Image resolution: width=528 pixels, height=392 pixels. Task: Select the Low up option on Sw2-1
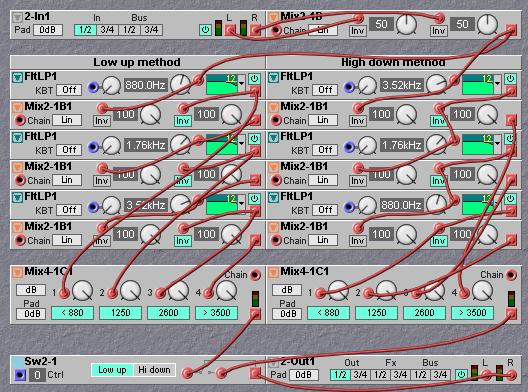112,370
